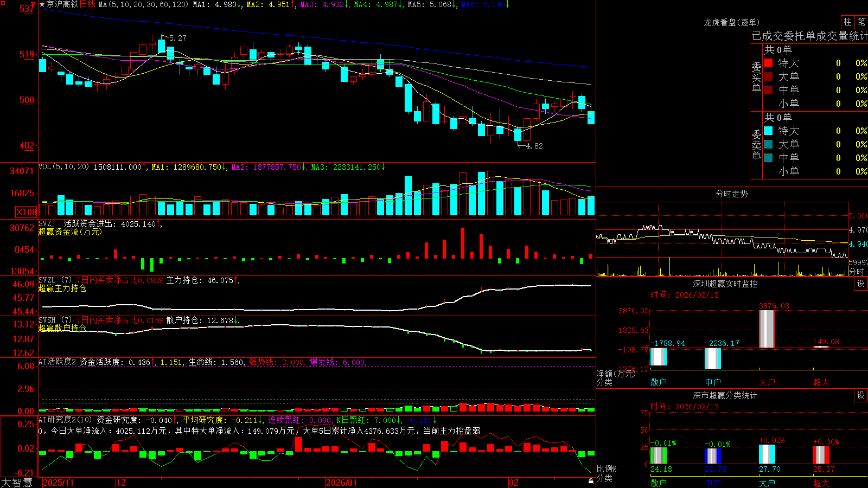Click the star icon before 京沪高铁

(42, 4)
